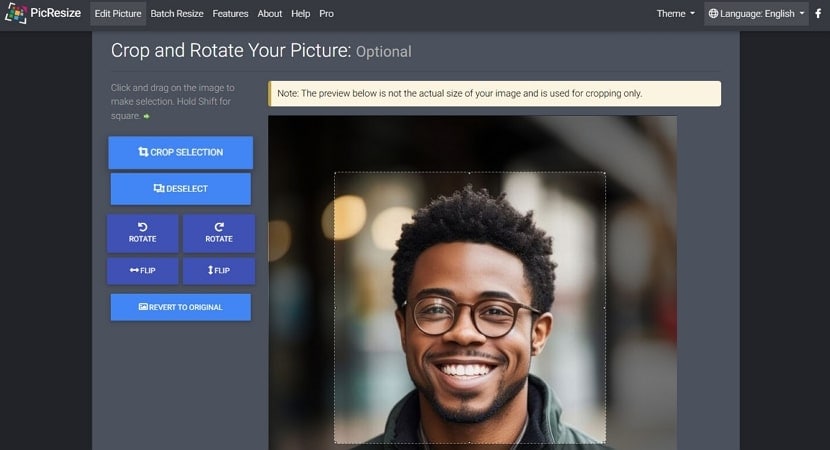Click the crop icon in Crop Selection
Image resolution: width=830 pixels, height=450 pixels.
pos(143,152)
